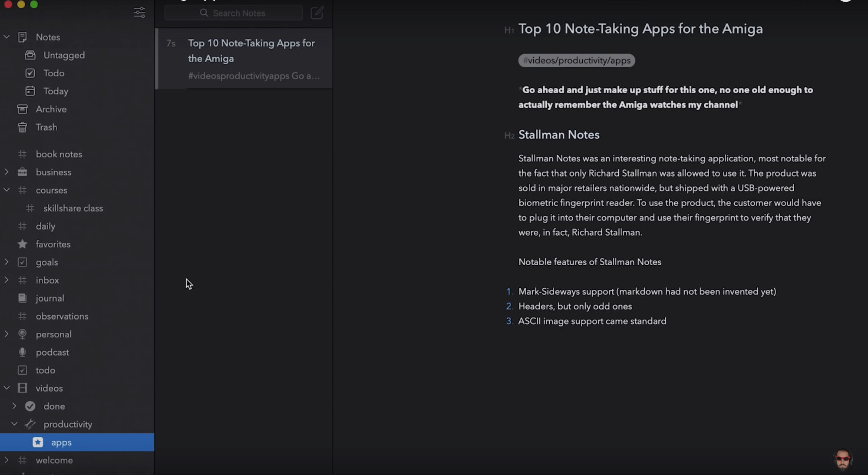This screenshot has height=475, width=868.
Task: Click the skillshare class sub-notebook
Action: coord(73,208)
